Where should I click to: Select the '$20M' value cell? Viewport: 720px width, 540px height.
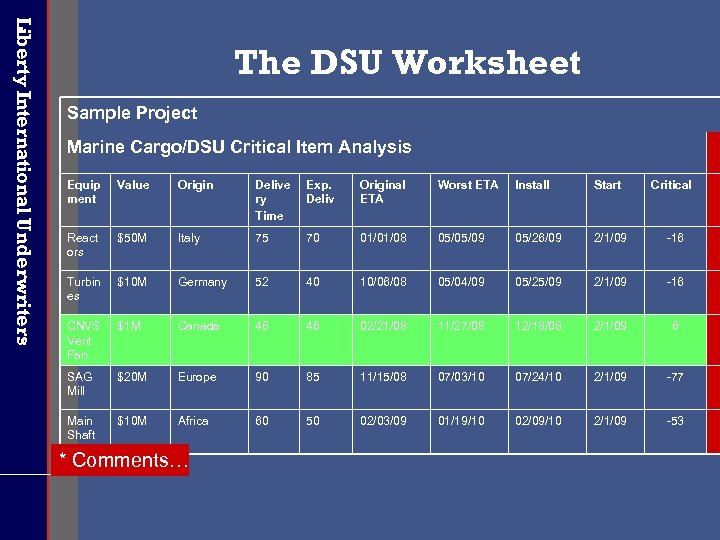pos(141,388)
